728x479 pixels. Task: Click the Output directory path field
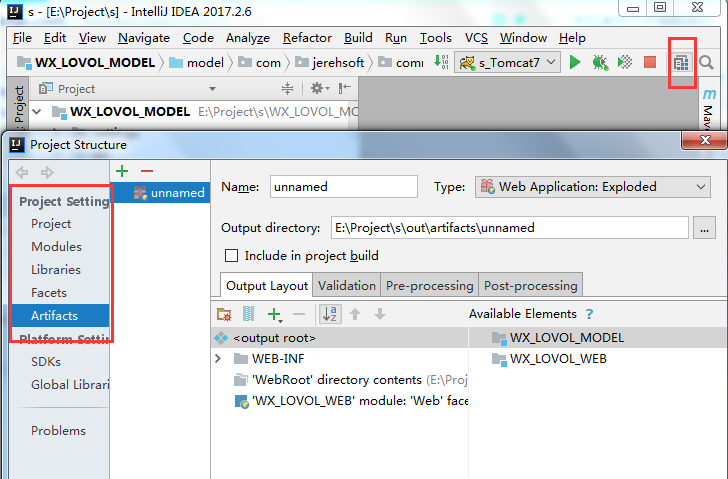click(509, 228)
